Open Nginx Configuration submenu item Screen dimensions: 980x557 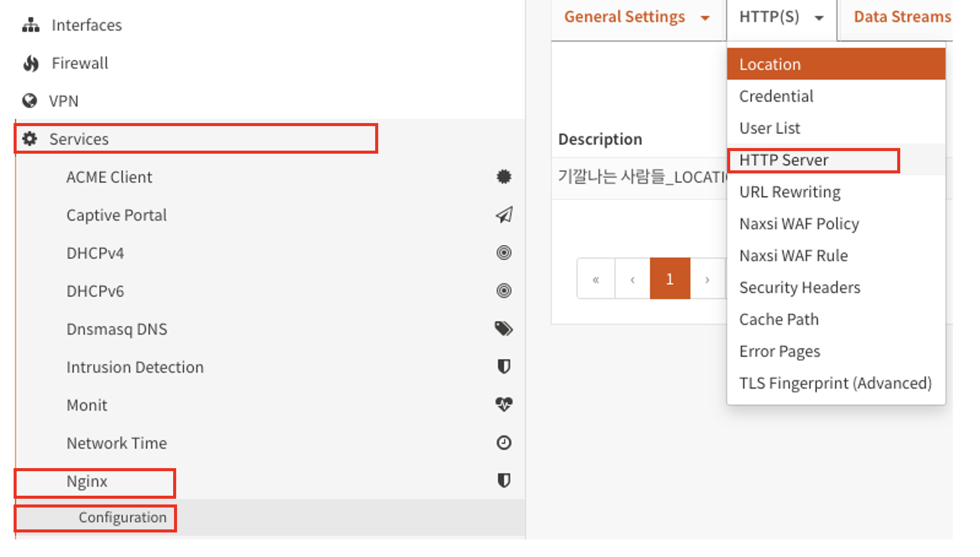(122, 518)
